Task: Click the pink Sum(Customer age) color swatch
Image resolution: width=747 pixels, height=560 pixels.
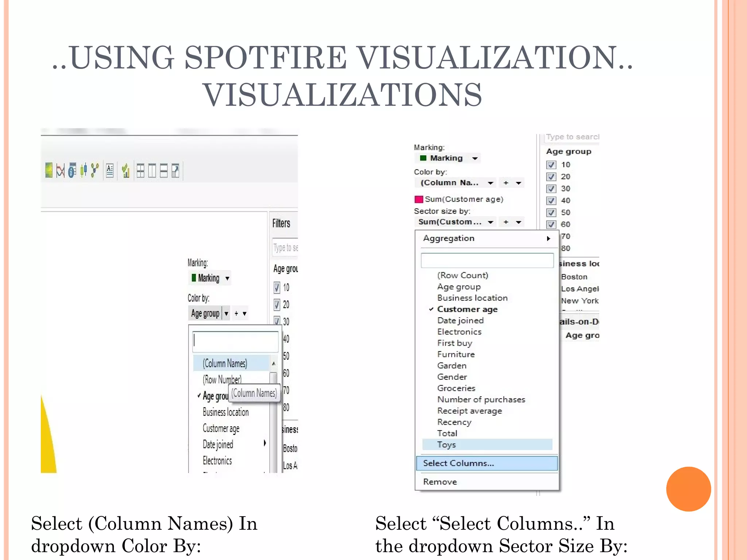Action: (x=419, y=199)
